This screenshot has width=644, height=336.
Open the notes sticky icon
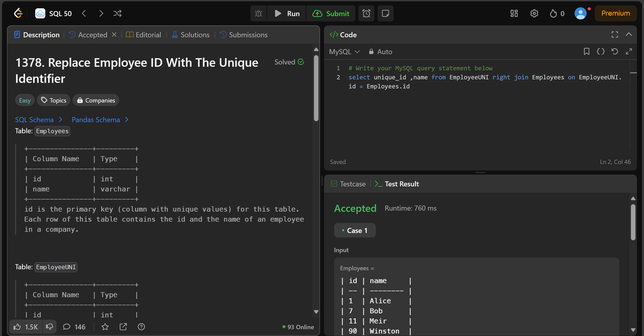pos(385,13)
